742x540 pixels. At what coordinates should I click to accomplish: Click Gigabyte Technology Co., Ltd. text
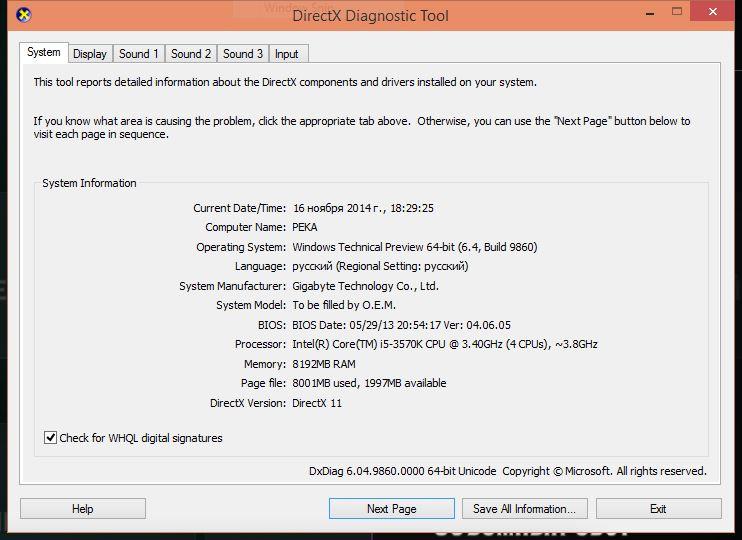coord(365,286)
